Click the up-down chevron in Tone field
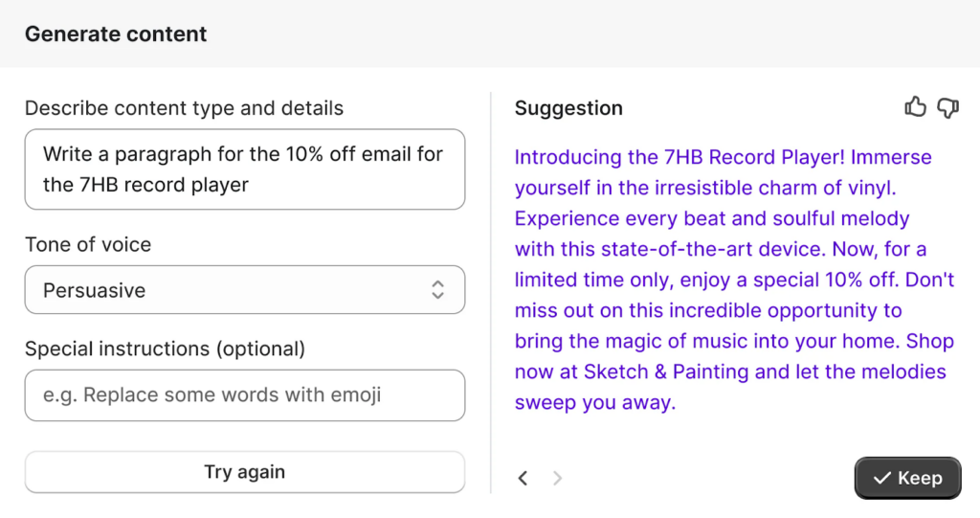Viewport: 980px width, 518px height. [x=437, y=290]
